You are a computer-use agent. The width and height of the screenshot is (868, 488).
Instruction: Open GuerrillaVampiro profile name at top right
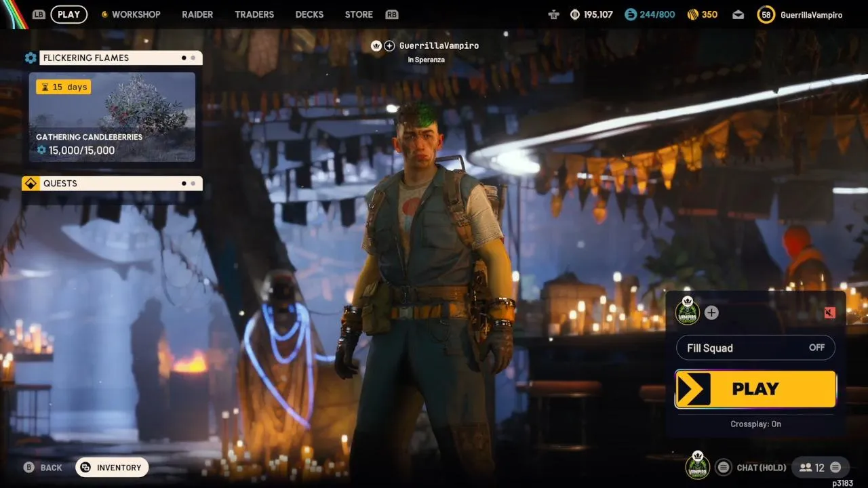click(x=811, y=14)
